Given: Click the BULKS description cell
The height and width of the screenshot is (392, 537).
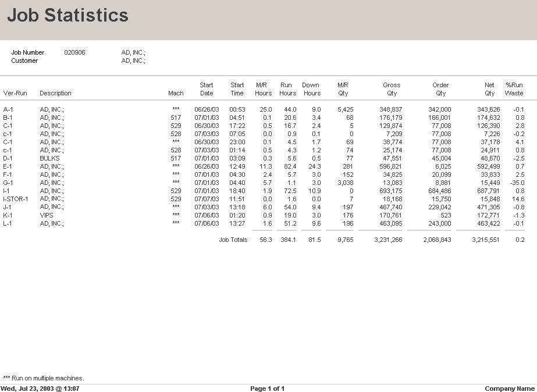Looking at the screenshot, I should (49, 158).
